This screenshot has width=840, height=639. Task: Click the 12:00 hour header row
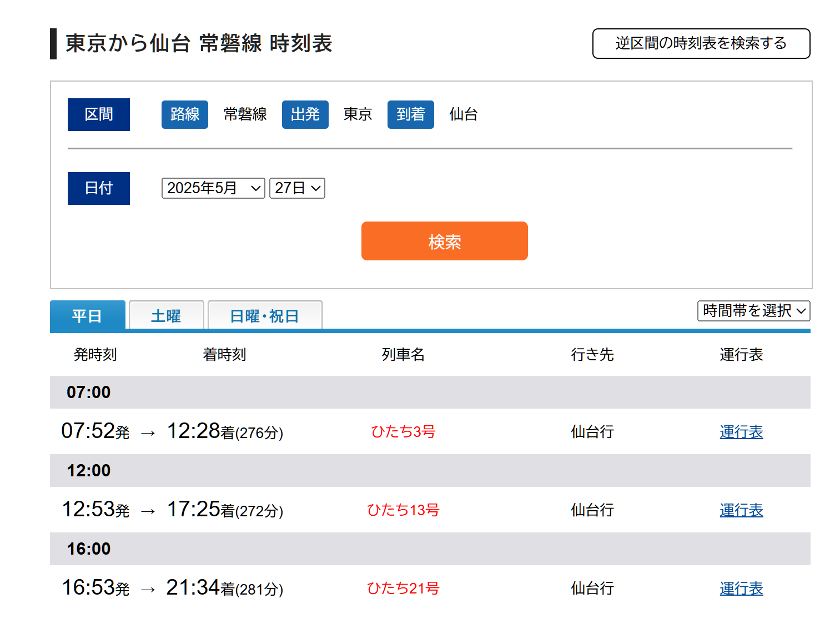[430, 471]
